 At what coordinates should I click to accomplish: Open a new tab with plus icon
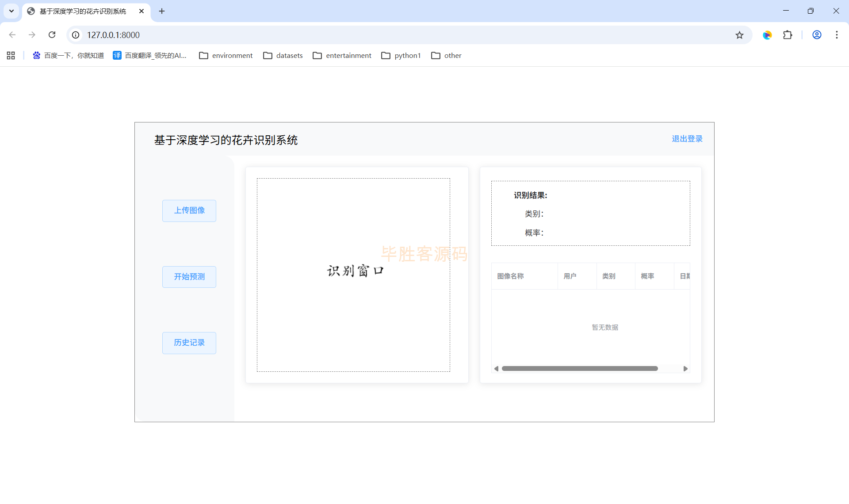tap(162, 11)
